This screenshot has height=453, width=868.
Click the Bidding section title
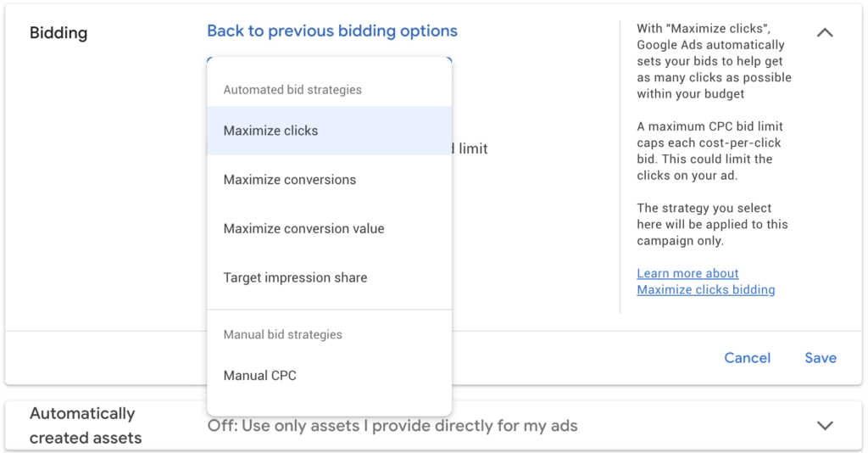(x=58, y=33)
